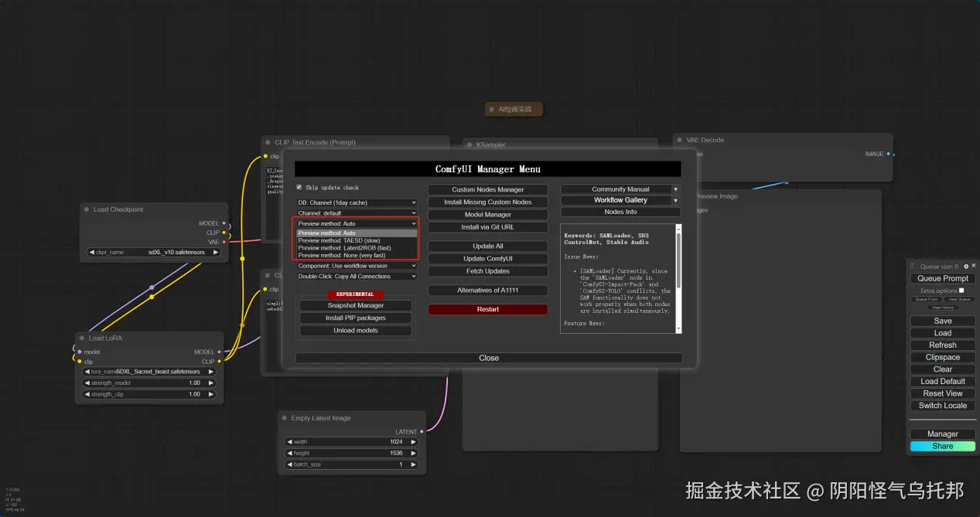Viewport: 980px width, 517px height.
Task: Increase height value with right arrow
Action: click(414, 453)
